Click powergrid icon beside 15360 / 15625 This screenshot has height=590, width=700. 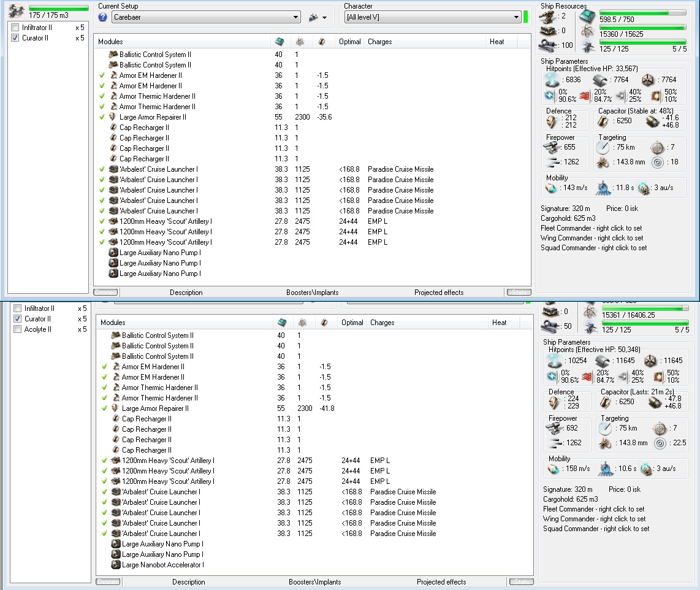click(x=587, y=31)
